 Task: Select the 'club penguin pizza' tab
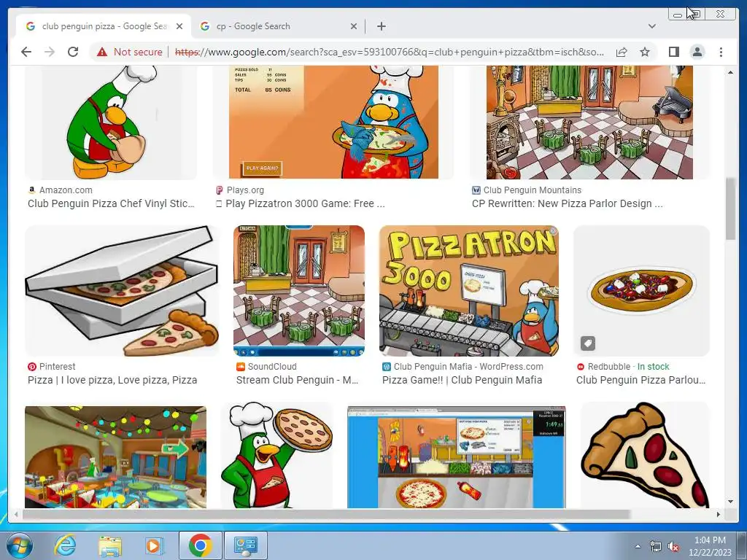coord(104,26)
